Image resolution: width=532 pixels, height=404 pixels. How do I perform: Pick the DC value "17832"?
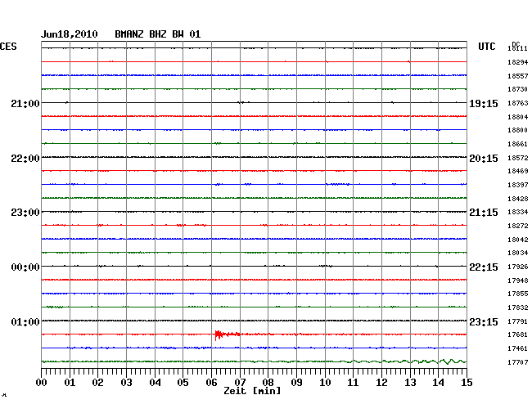[x=518, y=307]
